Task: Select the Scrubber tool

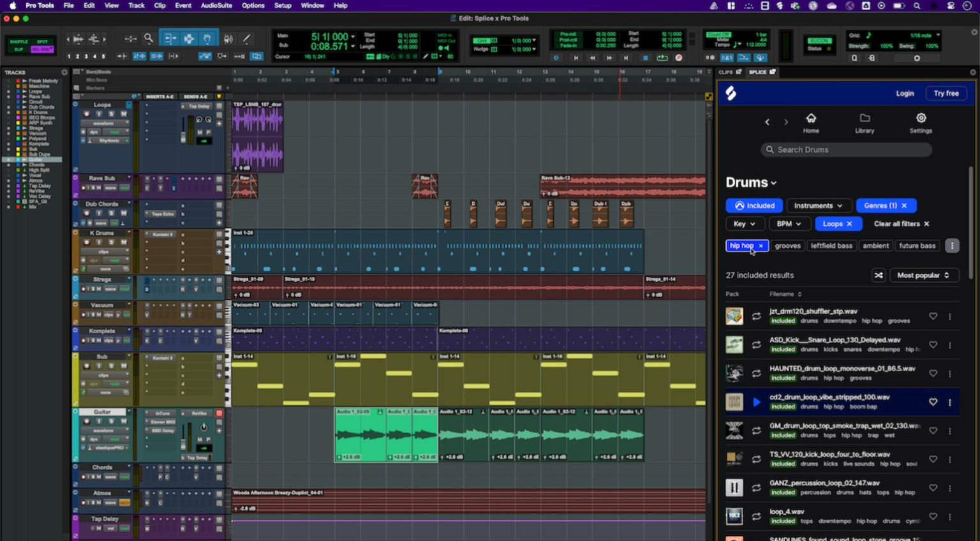Action: (x=228, y=38)
